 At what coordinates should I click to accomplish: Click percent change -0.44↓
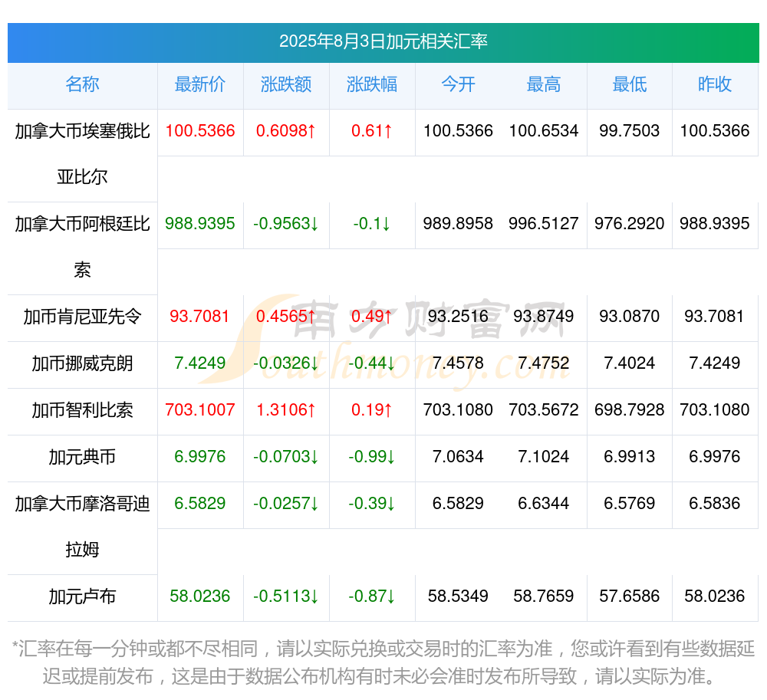pos(372,363)
